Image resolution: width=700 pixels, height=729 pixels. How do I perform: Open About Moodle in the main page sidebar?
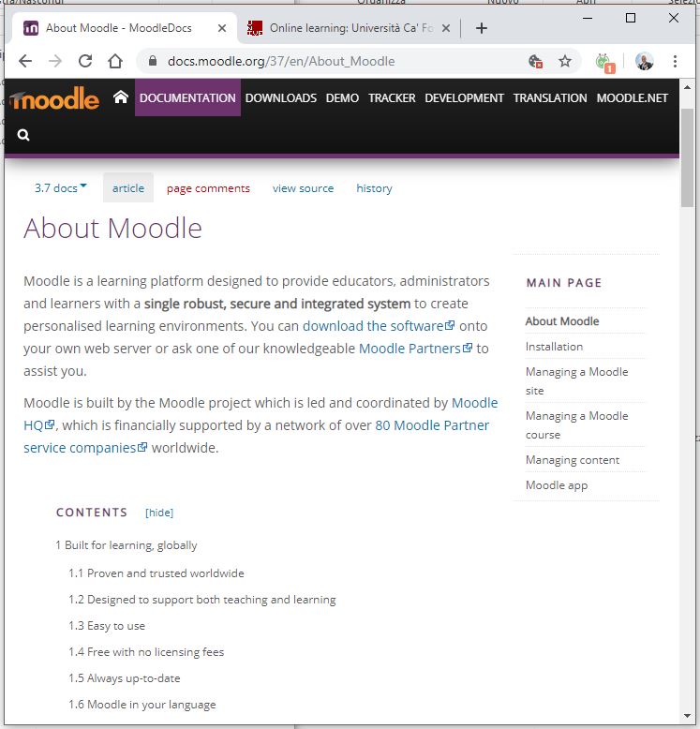(562, 321)
